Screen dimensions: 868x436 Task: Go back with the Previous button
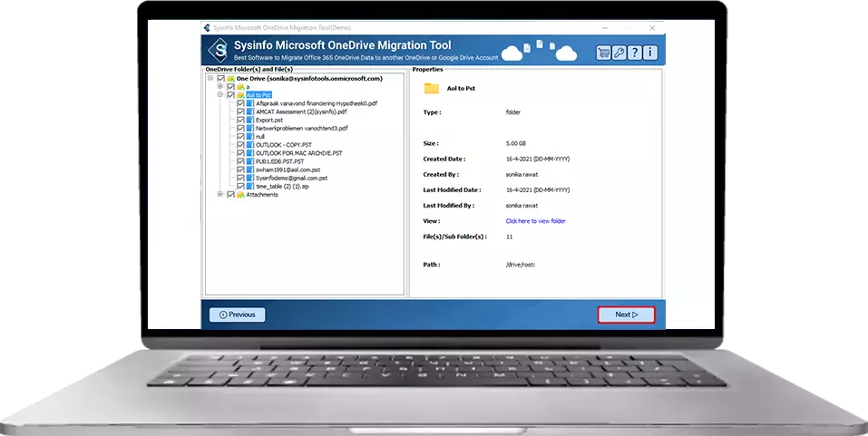point(237,315)
